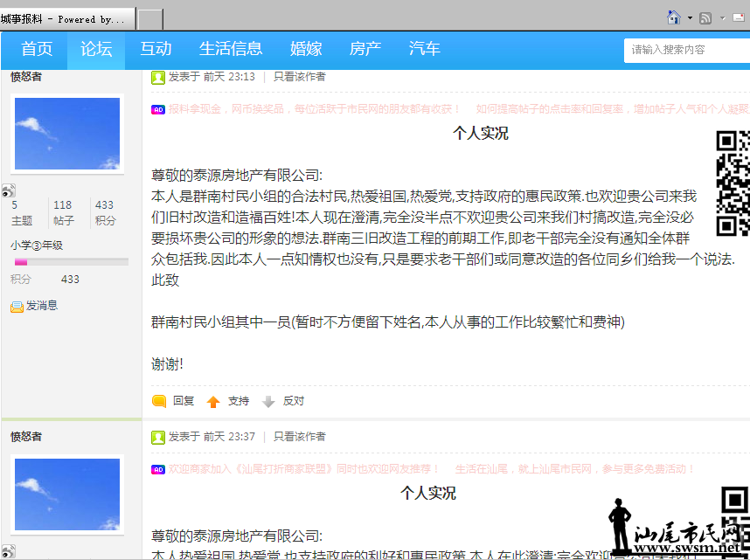The width and height of the screenshot is (750, 560).
Task: Click 只看该作者 on the 23:13 post
Action: click(299, 77)
